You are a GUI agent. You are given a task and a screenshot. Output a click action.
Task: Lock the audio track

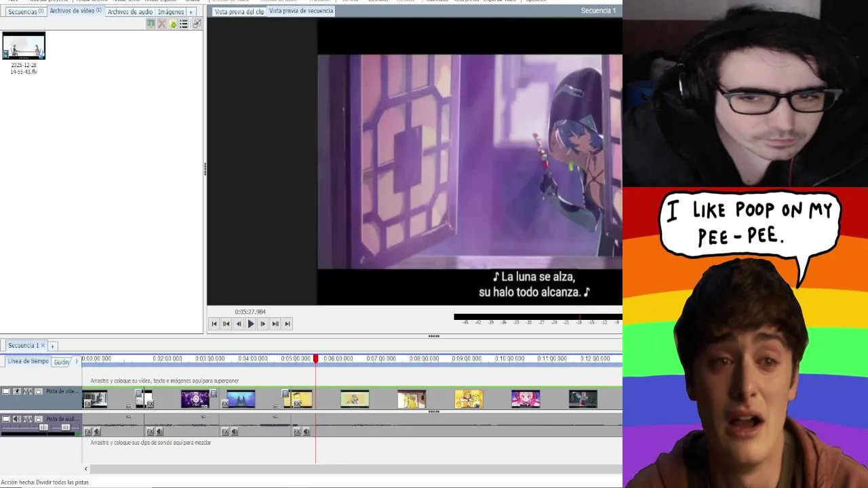(x=39, y=419)
